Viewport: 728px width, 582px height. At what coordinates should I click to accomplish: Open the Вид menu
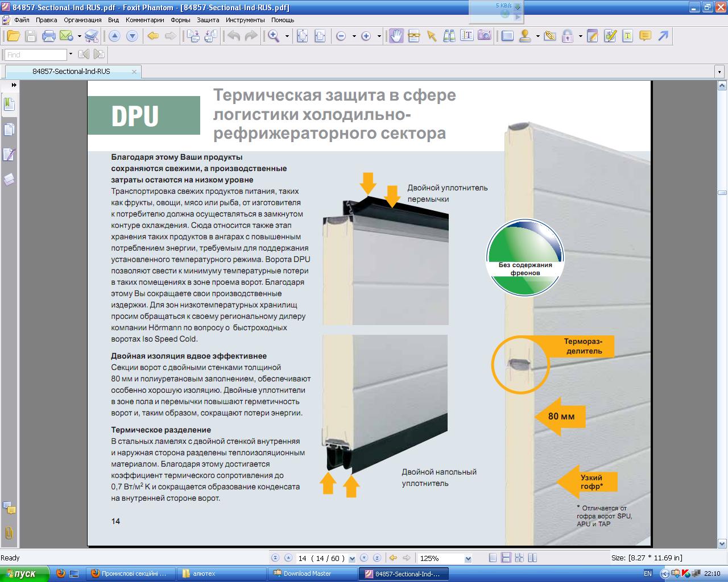113,20
